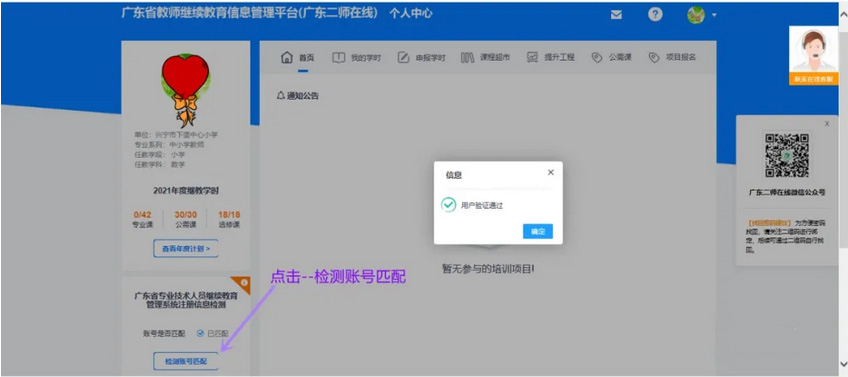Open the 申报学时 tab
The height and width of the screenshot is (377, 848).
click(430, 58)
